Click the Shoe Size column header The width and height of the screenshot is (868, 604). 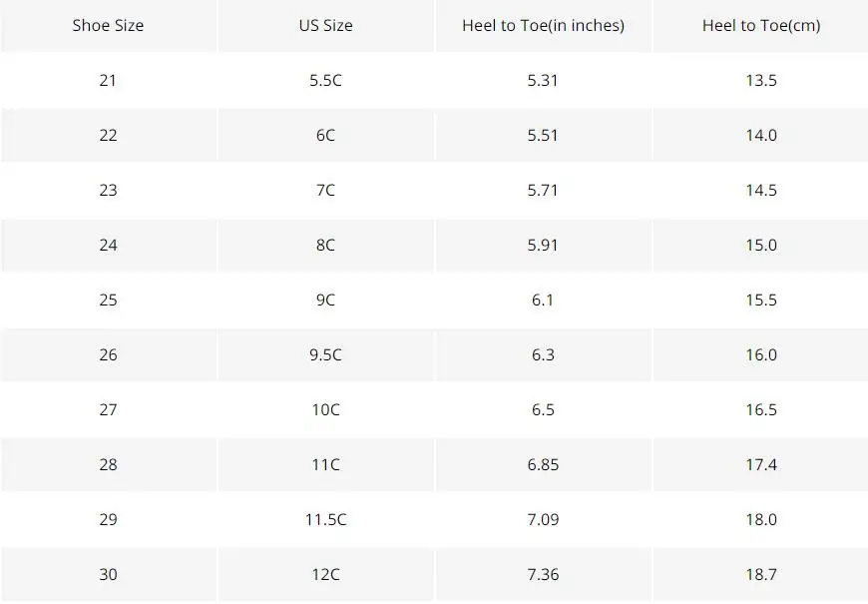(108, 25)
